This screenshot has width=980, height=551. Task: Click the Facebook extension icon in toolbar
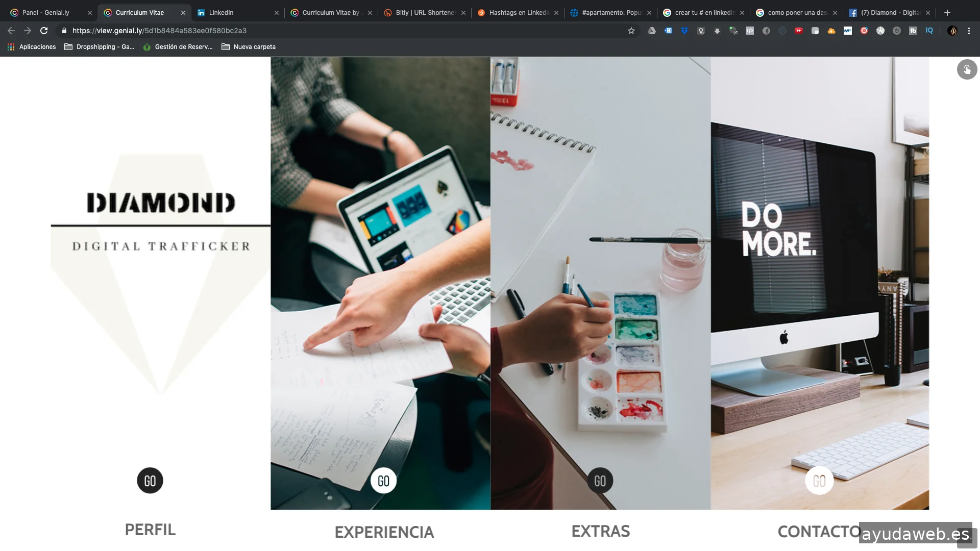coord(766,31)
